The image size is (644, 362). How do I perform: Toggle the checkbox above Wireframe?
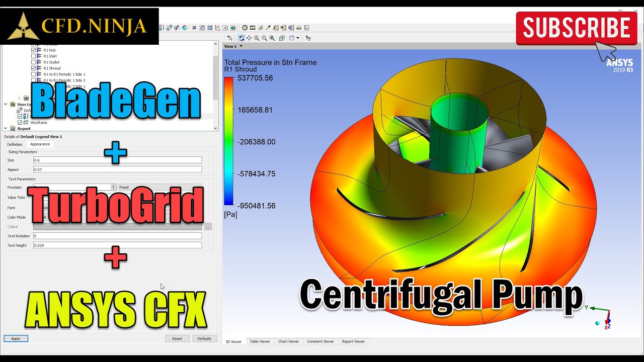(20, 116)
